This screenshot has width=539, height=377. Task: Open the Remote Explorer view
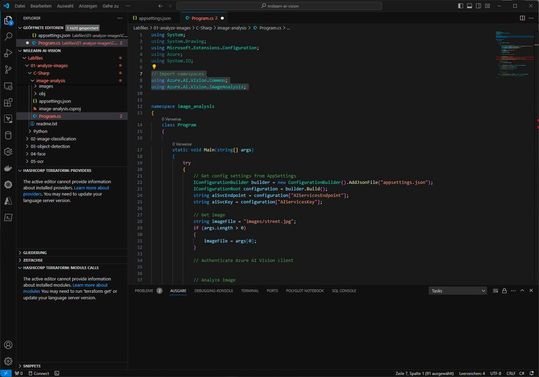[x=8, y=86]
